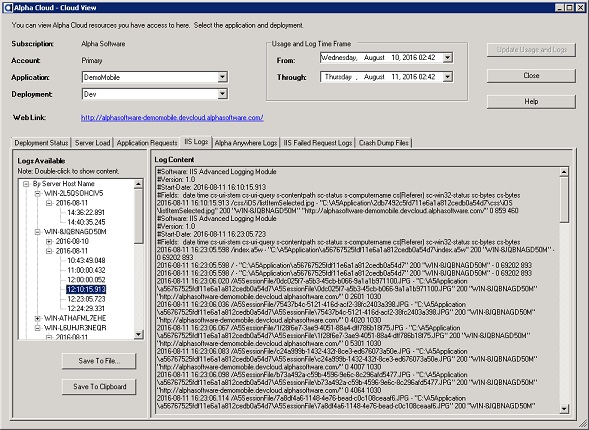Switch to the Server Load tab

92,143
